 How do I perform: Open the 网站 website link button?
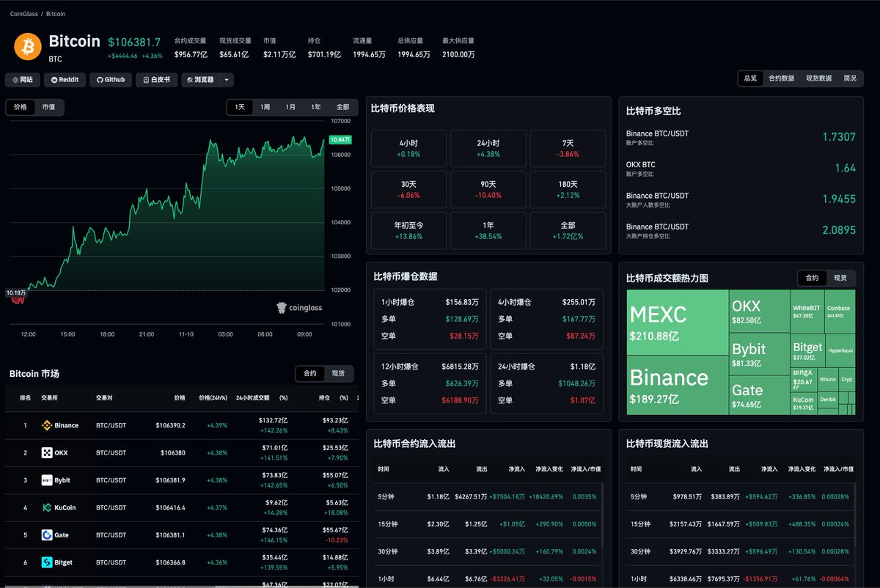tap(23, 80)
